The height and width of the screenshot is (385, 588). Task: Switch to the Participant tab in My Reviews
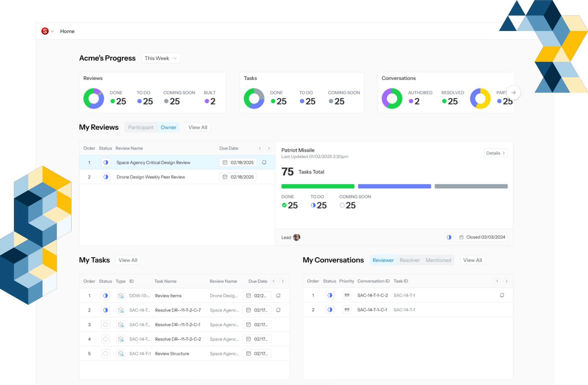[141, 127]
